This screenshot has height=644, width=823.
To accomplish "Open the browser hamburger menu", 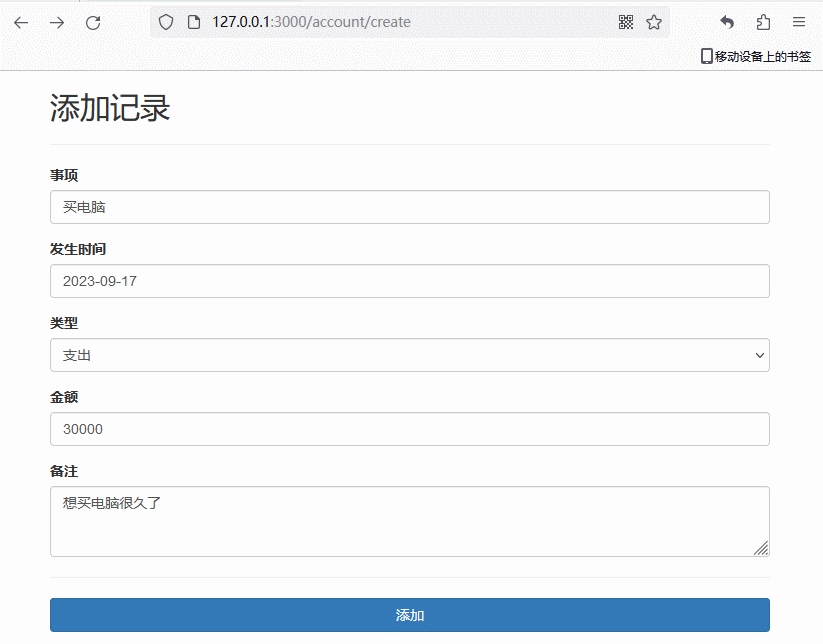I will pos(799,22).
